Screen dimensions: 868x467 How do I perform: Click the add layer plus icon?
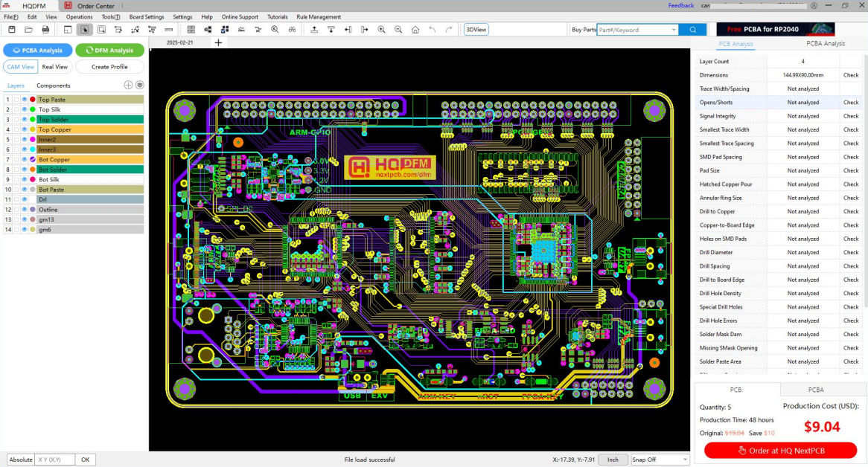[x=128, y=86]
